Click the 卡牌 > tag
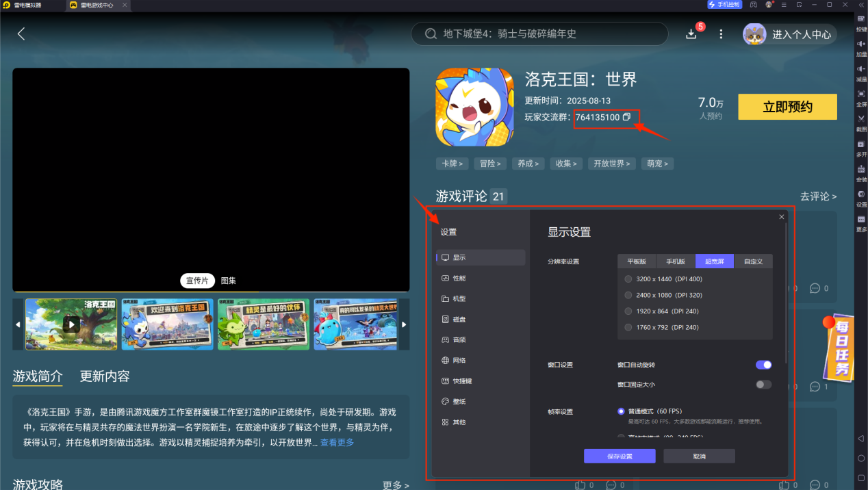This screenshot has width=868, height=490. (452, 164)
